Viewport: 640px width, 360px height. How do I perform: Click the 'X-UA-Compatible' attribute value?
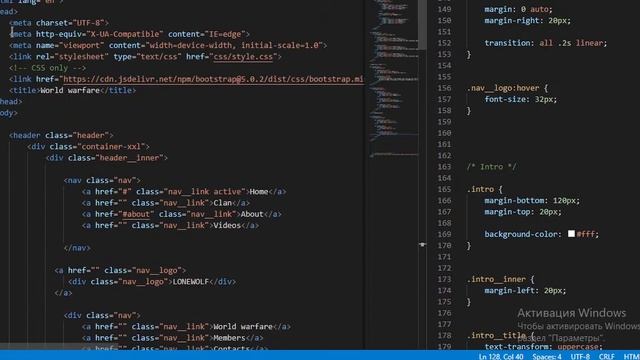pyautogui.click(x=124, y=34)
